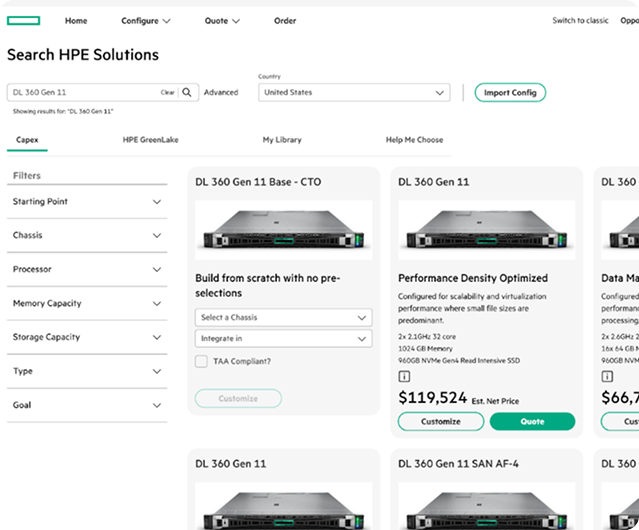Open info icon on Performance Density Optimized card

[x=404, y=376]
